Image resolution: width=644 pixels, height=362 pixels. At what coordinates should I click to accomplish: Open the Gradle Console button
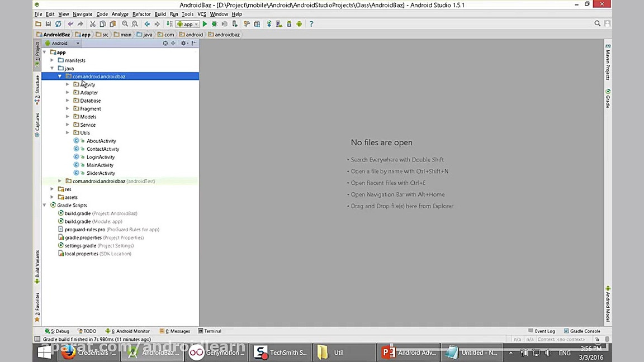[x=582, y=331]
